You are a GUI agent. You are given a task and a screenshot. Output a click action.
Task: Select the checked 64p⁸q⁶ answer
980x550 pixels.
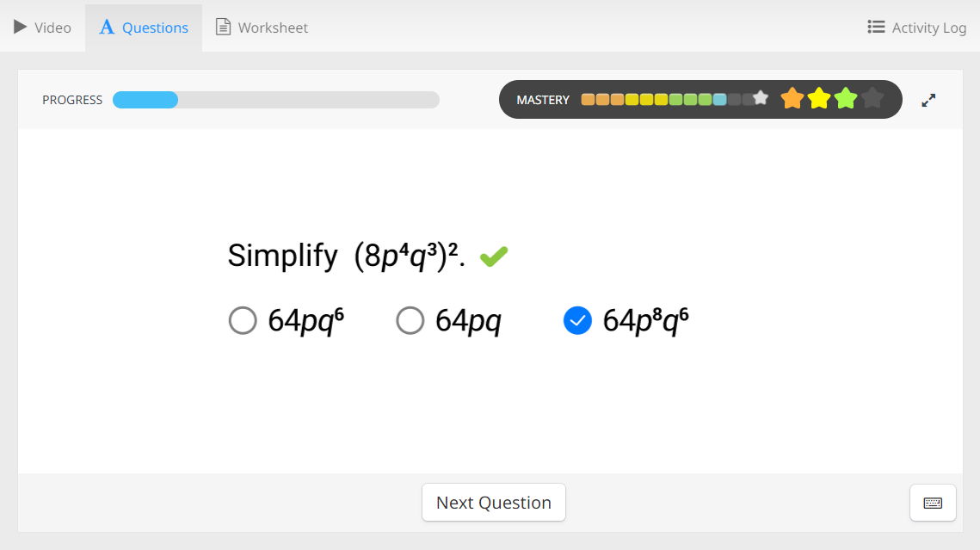577,320
